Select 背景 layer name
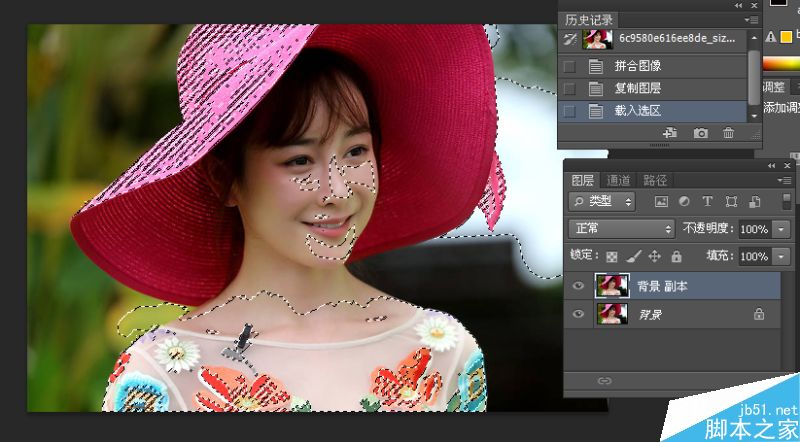 [x=651, y=314]
